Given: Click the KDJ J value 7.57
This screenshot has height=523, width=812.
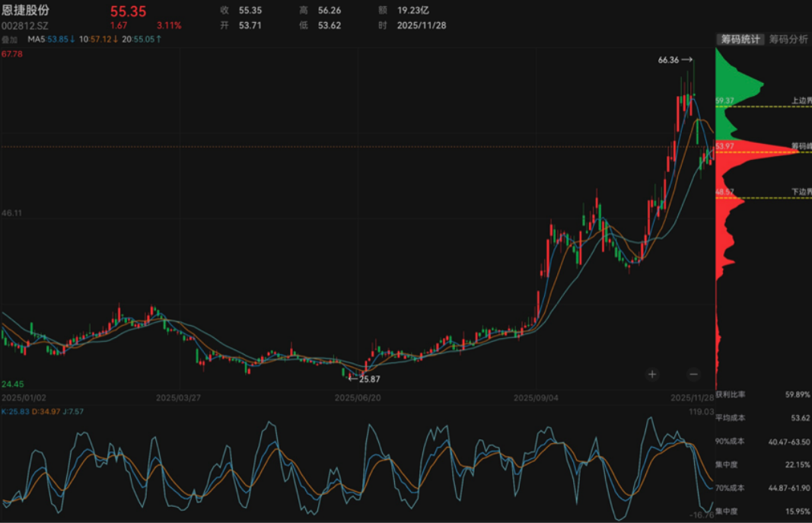Looking at the screenshot, I should (x=73, y=412).
